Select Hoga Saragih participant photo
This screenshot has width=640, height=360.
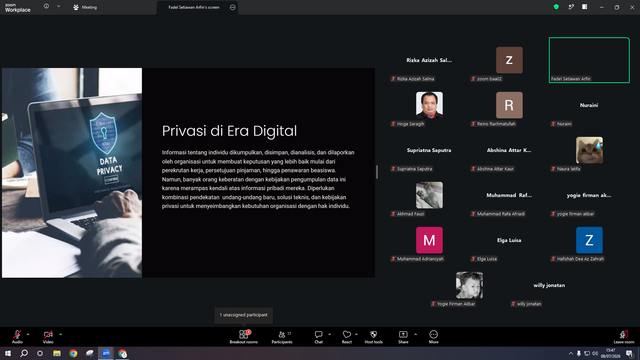[x=429, y=105]
